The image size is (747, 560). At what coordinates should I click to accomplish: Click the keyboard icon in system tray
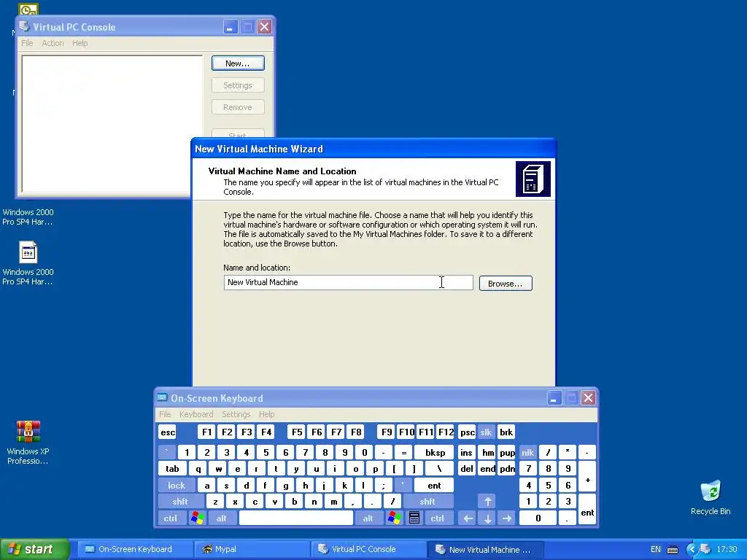click(672, 550)
